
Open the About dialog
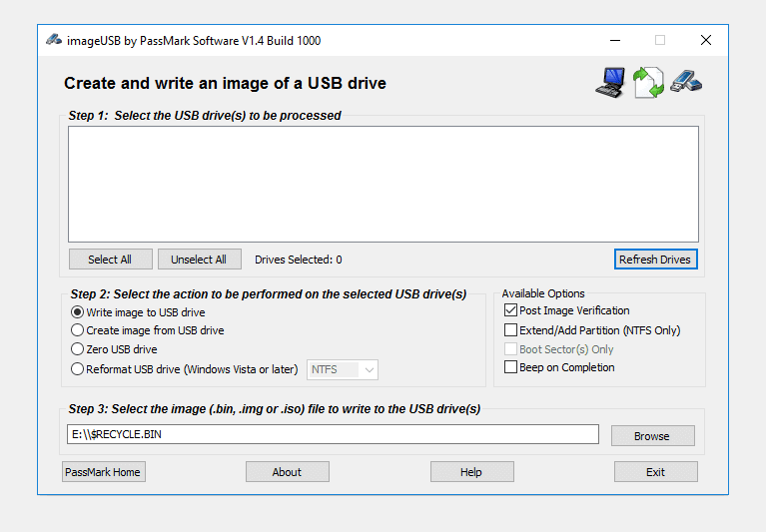click(288, 472)
